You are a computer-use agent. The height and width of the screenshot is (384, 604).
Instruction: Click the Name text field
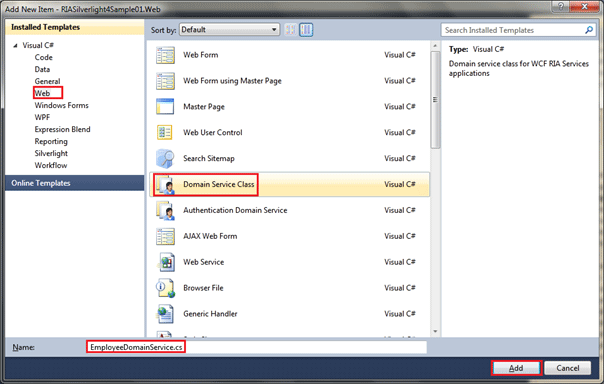click(x=257, y=347)
